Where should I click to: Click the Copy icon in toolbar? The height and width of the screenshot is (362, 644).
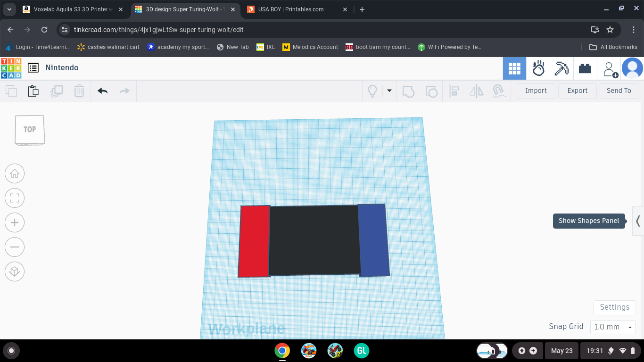tap(11, 91)
